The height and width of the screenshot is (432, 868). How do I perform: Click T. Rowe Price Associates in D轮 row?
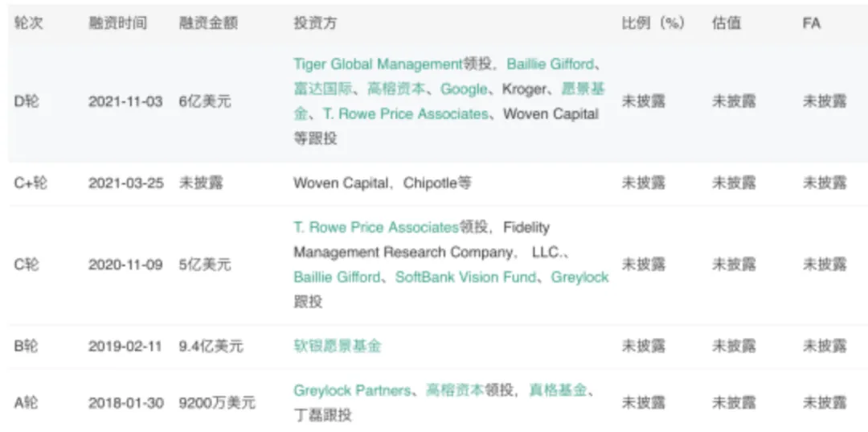[x=405, y=114]
